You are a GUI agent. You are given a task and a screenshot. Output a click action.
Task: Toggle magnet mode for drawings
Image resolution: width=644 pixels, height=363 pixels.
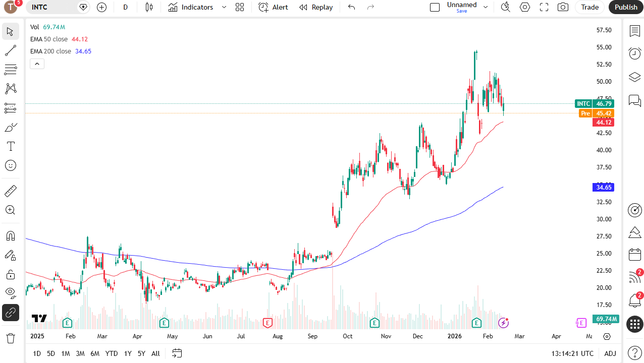pyautogui.click(x=10, y=236)
